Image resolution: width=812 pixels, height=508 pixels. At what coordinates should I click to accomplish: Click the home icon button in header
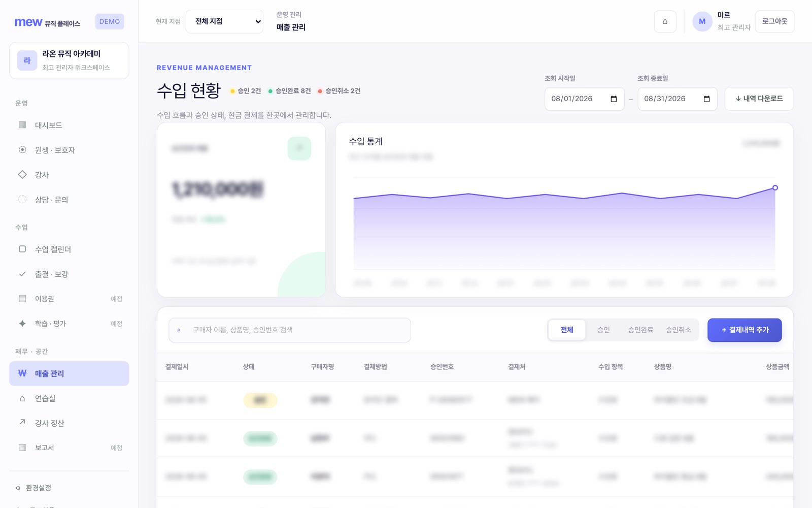(665, 21)
